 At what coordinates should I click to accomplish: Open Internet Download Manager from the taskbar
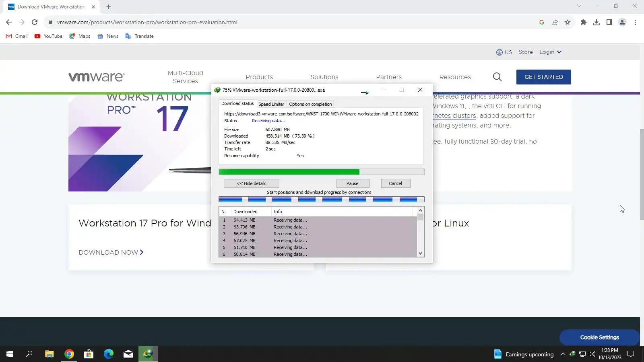(148, 354)
